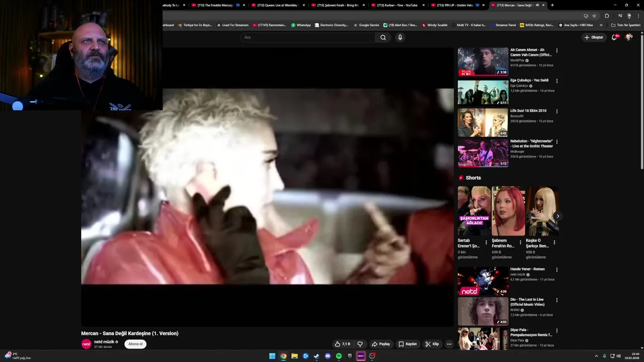Open Epic Games launcher from taskbar
The height and width of the screenshot is (362, 644).
click(350, 356)
